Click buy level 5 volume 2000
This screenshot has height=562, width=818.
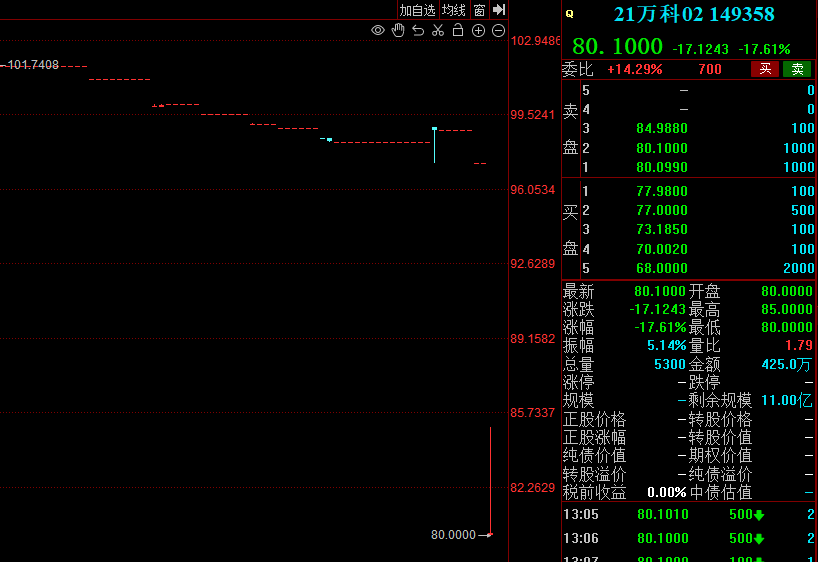pos(799,268)
